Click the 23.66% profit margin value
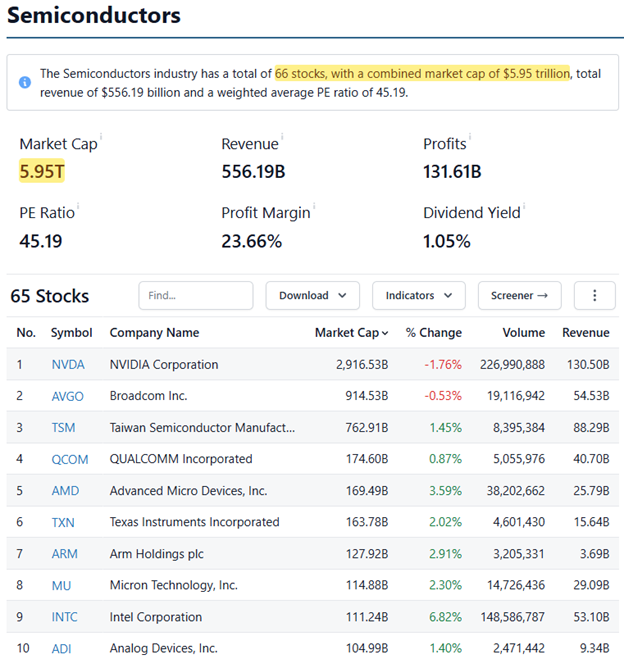 click(252, 241)
